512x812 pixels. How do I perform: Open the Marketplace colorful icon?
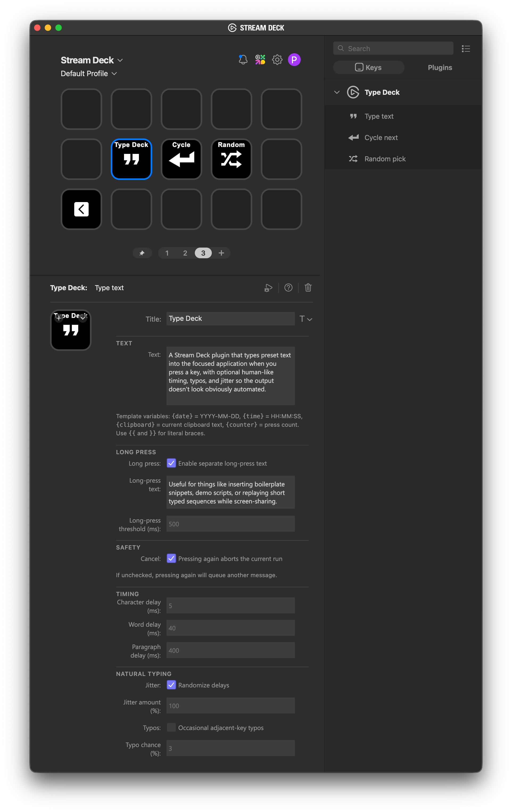260,60
